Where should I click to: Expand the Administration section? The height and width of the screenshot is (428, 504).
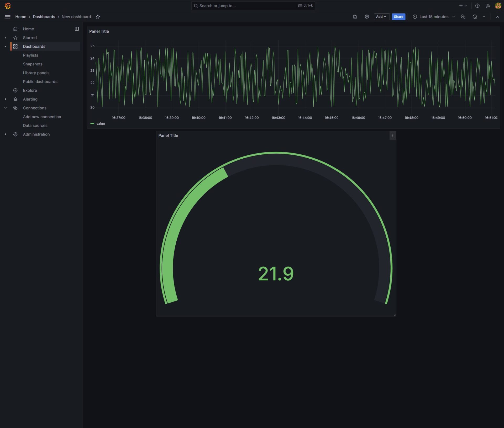(x=5, y=134)
